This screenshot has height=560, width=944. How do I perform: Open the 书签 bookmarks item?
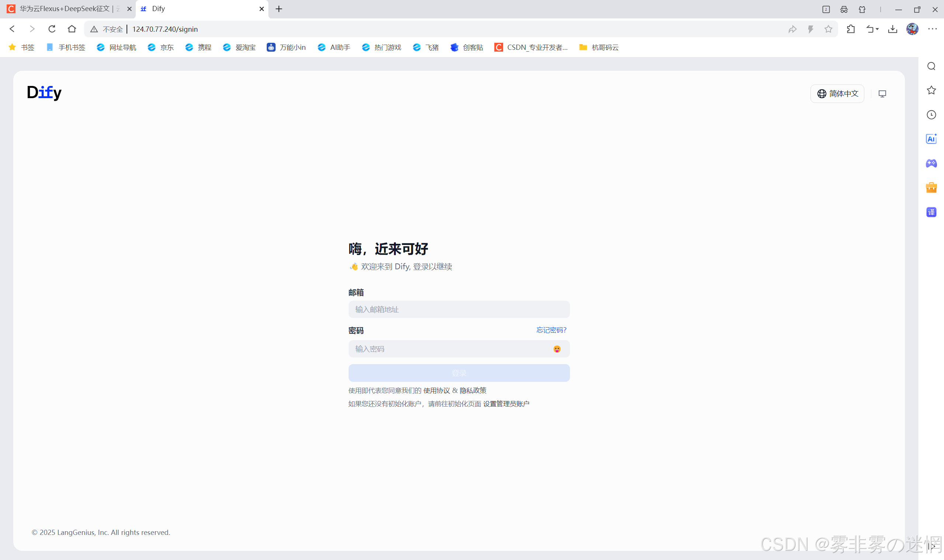21,47
